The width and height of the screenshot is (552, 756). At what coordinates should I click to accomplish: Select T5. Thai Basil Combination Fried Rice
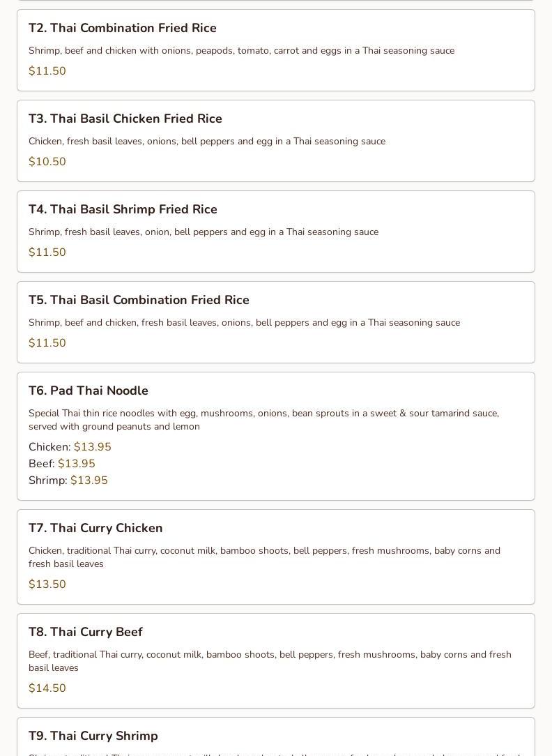(276, 322)
